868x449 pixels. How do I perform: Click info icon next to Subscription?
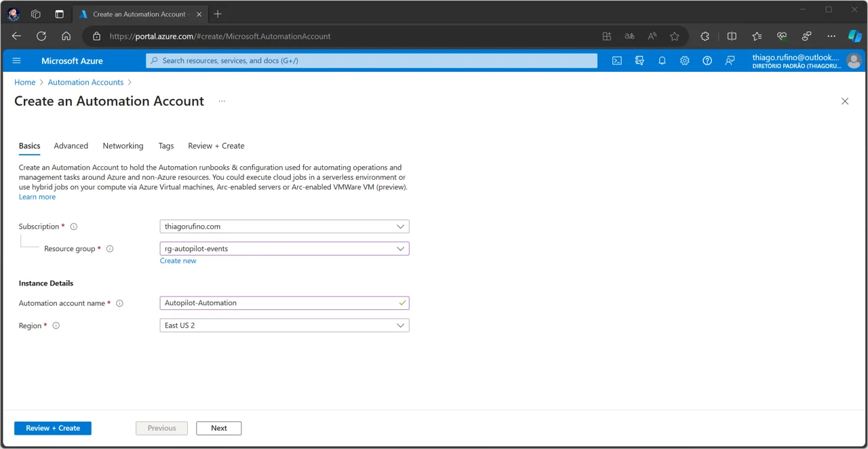(74, 227)
